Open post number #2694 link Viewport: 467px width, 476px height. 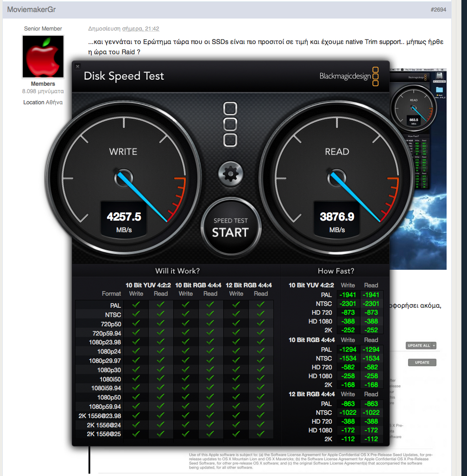click(438, 10)
